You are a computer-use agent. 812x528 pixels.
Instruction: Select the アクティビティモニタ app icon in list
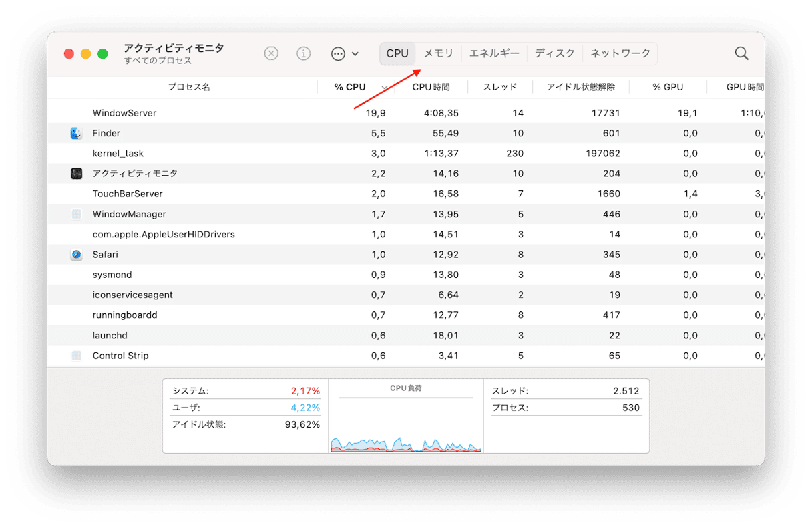click(x=76, y=174)
